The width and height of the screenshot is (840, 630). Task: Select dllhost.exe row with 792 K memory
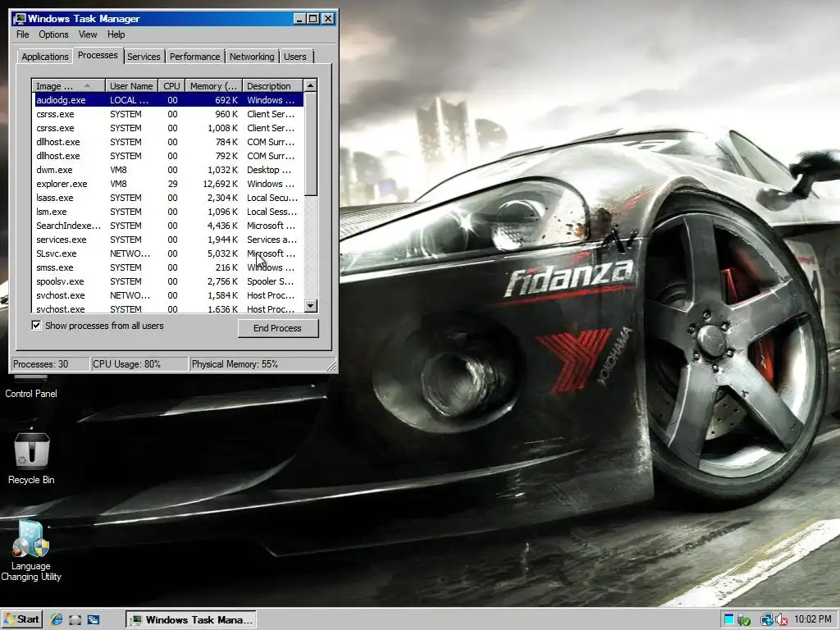[x=167, y=156]
